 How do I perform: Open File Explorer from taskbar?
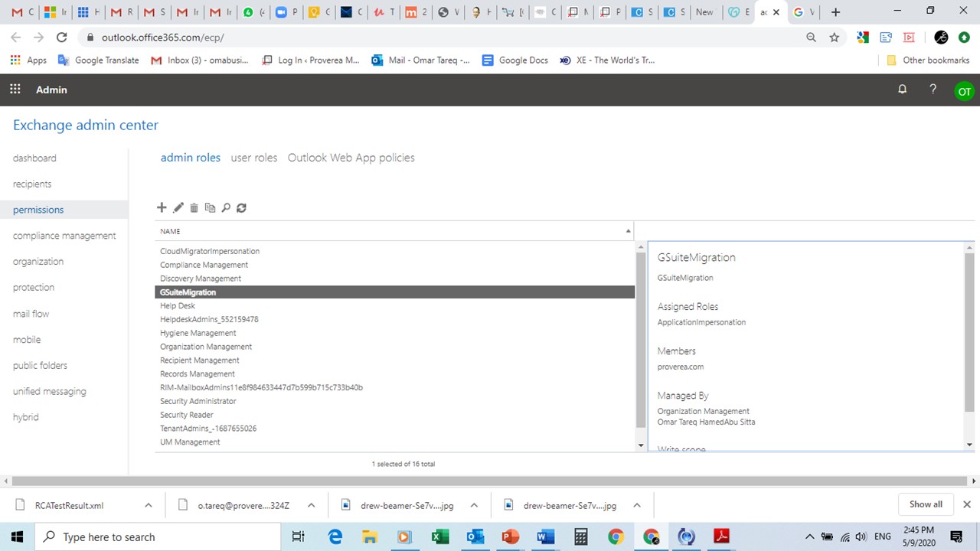(370, 536)
